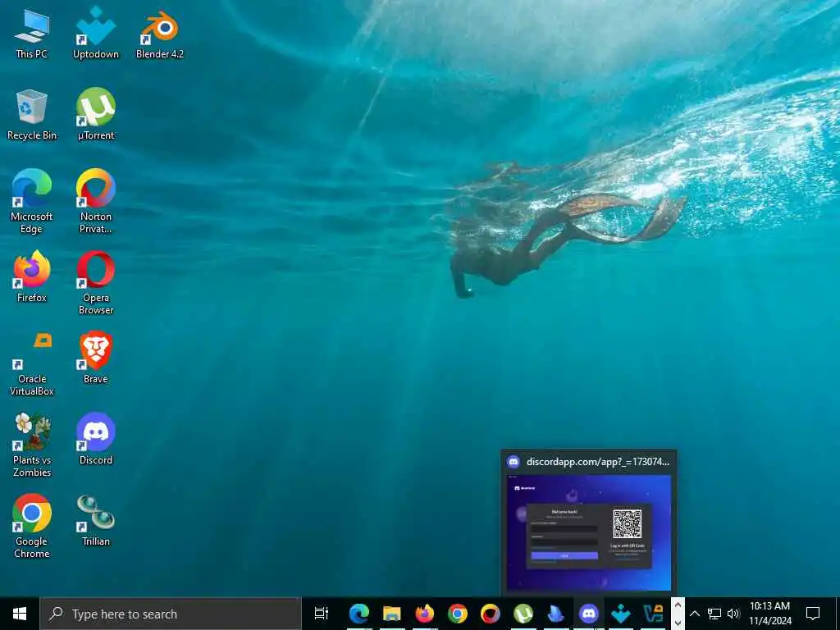
Task: Click the Task View taskbar button
Action: pyautogui.click(x=322, y=614)
